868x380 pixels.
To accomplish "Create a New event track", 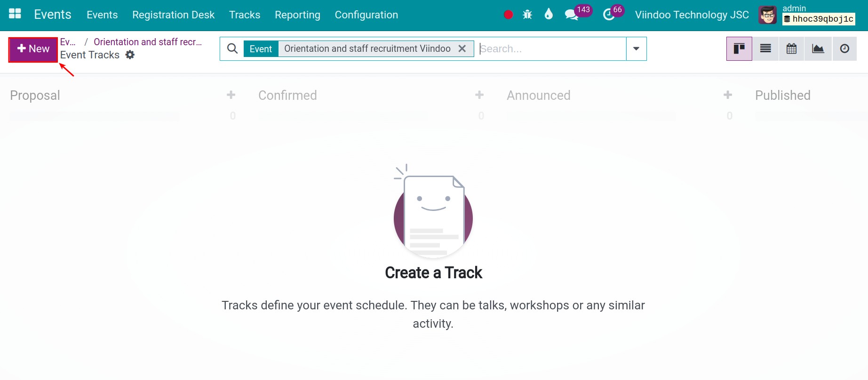I will (33, 49).
